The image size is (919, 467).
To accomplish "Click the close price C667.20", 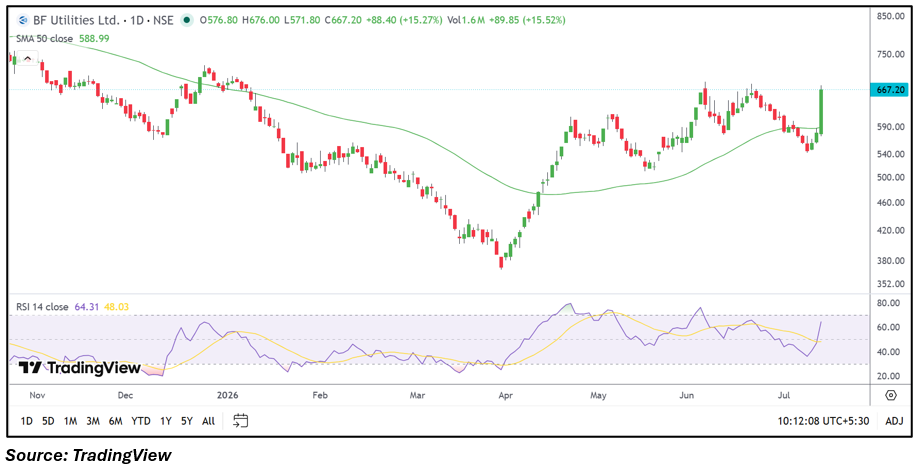I will click(x=342, y=21).
